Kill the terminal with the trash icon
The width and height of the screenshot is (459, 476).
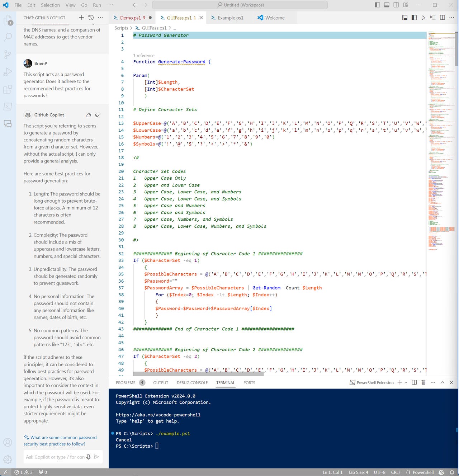(423, 382)
